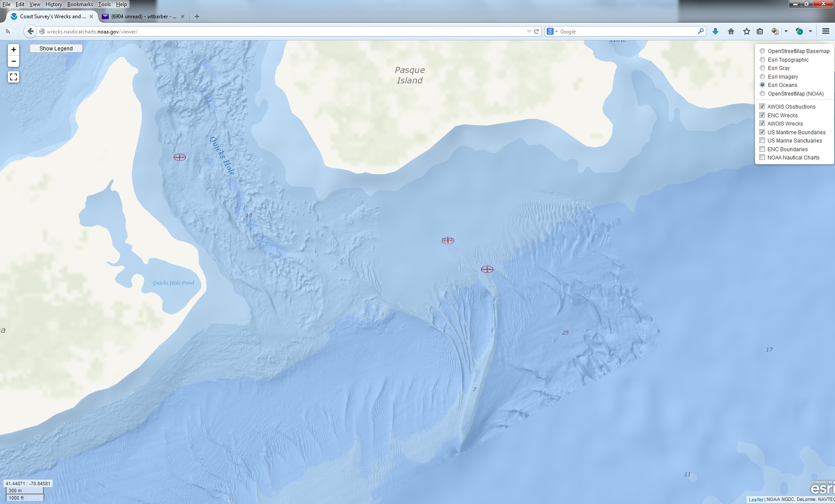
Task: Open the View menu
Action: [x=35, y=4]
